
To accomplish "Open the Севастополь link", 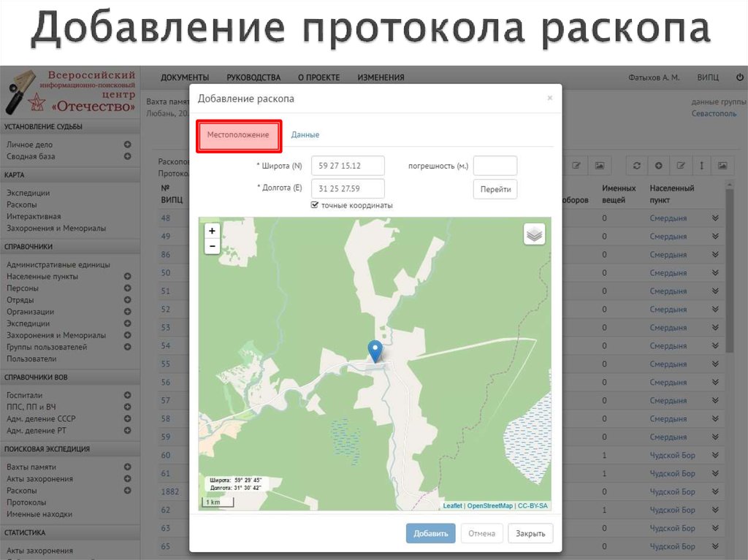I will [714, 114].
